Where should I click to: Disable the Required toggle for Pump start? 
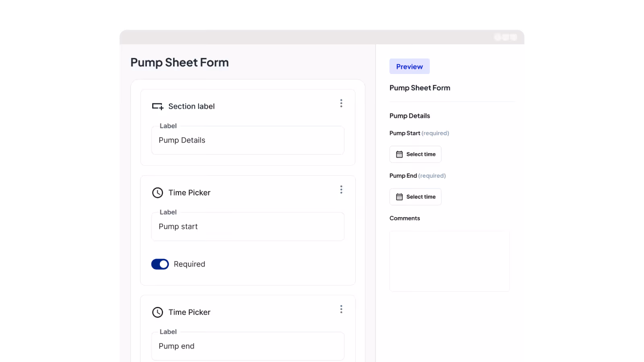tap(160, 264)
